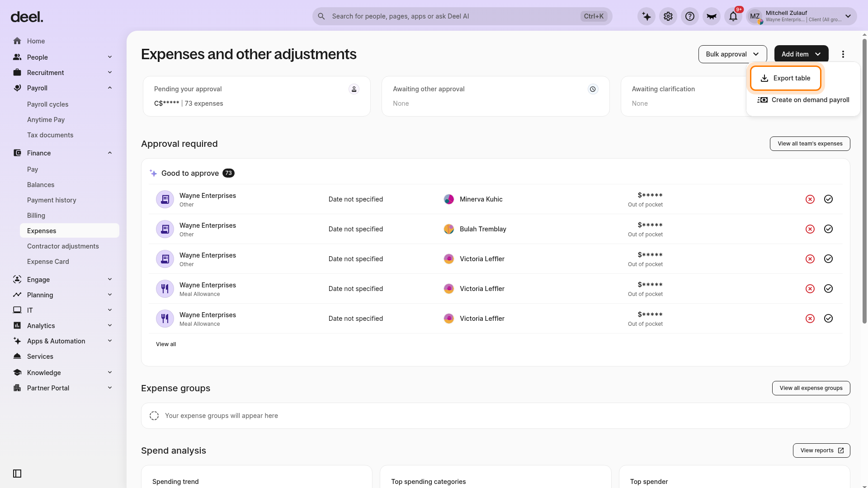Open the Bulk approval dropdown

coord(732,54)
